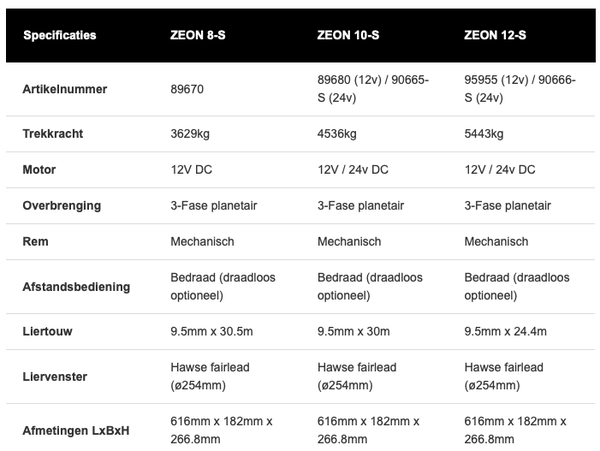Click the Specificaties column header
This screenshot has width=600, height=451.
[x=59, y=35]
